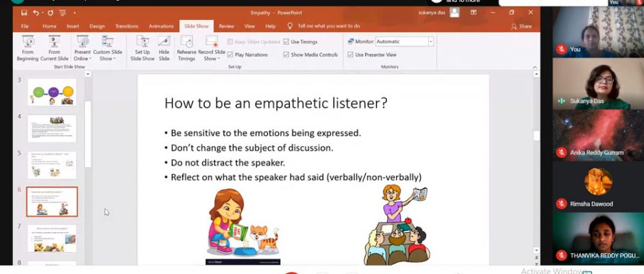Toggle Use Presenter View checkbox

click(350, 55)
